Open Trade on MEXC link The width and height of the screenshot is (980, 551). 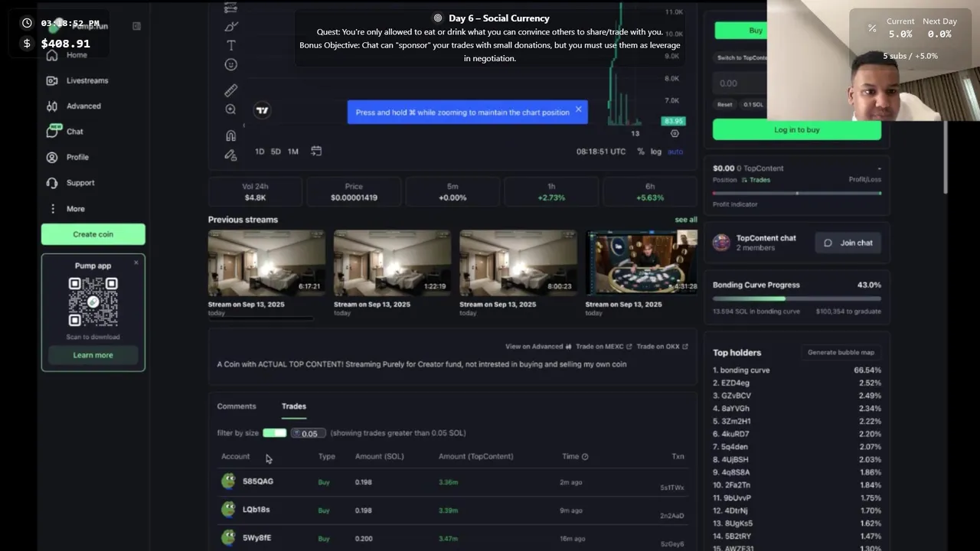coord(603,347)
